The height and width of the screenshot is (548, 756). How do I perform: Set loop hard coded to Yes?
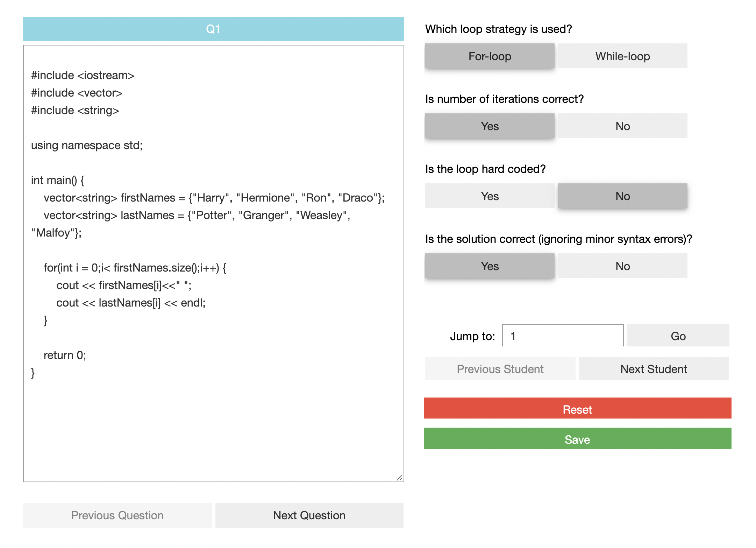point(490,196)
